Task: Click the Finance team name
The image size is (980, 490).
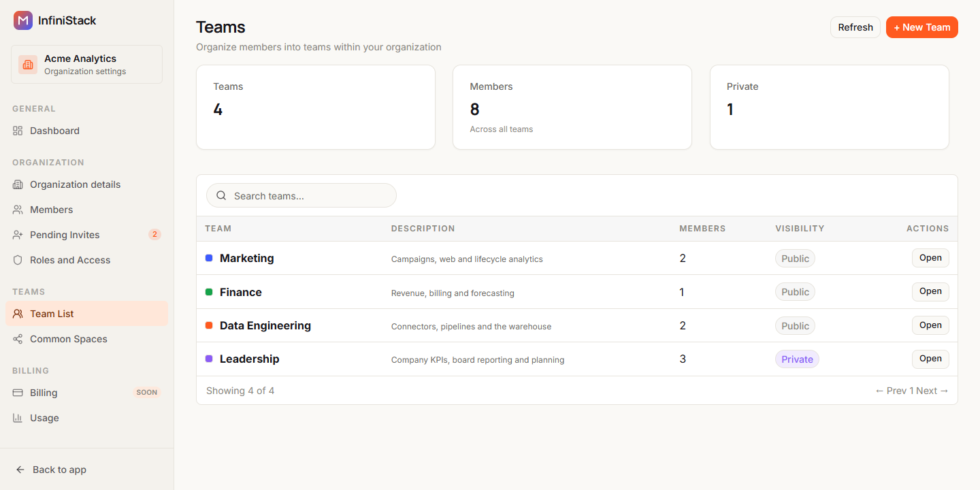Action: pyautogui.click(x=241, y=292)
